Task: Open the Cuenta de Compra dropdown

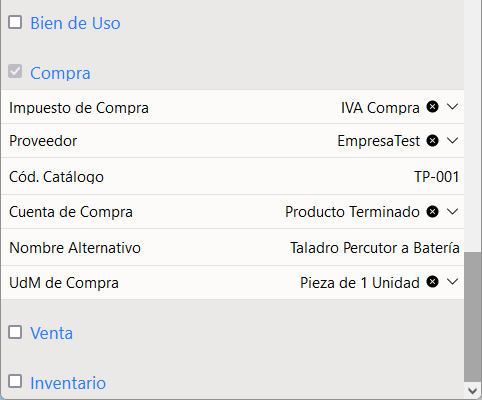Action: tap(452, 212)
